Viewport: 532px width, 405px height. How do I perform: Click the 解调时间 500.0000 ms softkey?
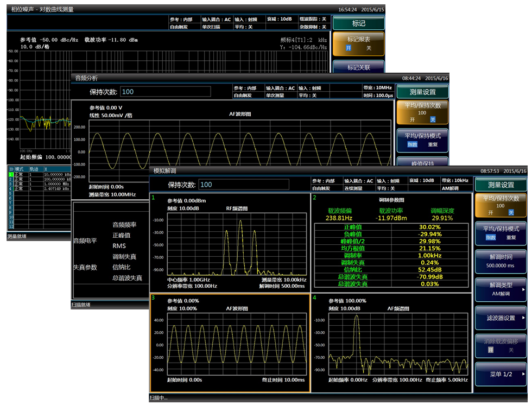coord(501,261)
